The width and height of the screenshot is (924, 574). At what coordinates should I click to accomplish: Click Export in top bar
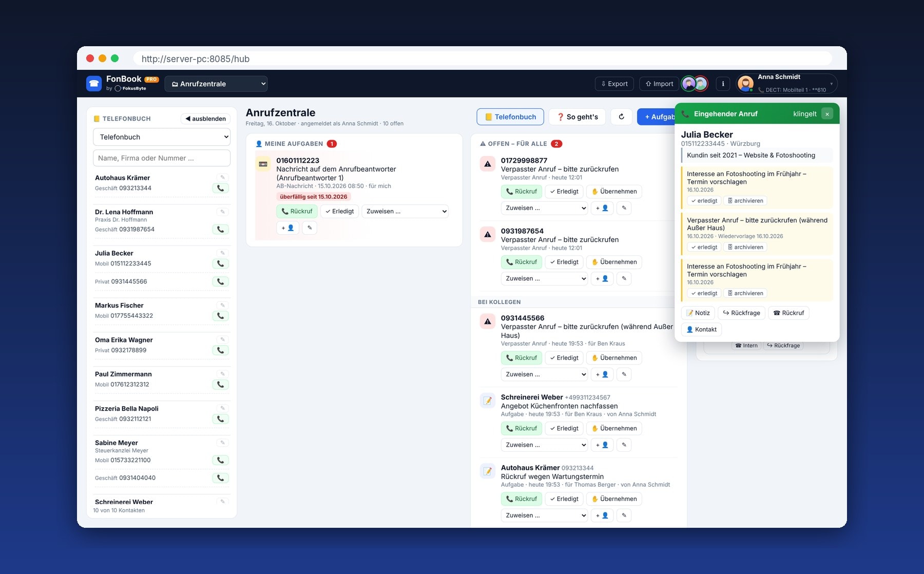[x=614, y=84]
